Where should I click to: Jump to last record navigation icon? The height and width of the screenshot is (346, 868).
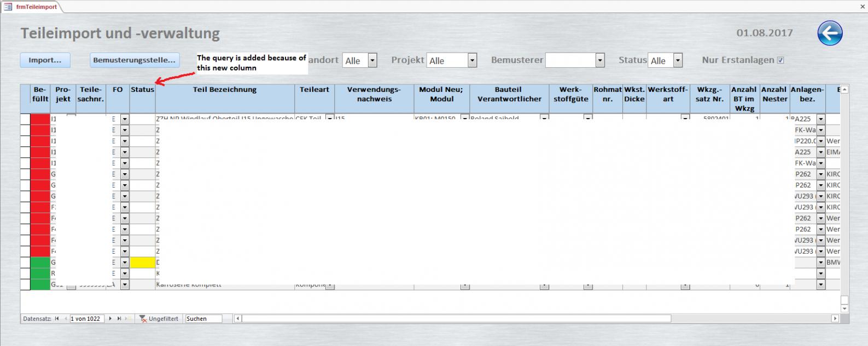(119, 319)
